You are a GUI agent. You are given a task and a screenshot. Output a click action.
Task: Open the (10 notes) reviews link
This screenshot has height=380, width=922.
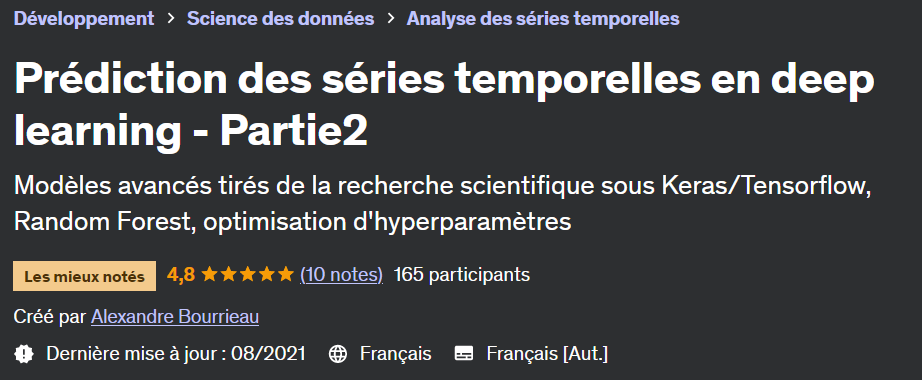click(x=341, y=275)
